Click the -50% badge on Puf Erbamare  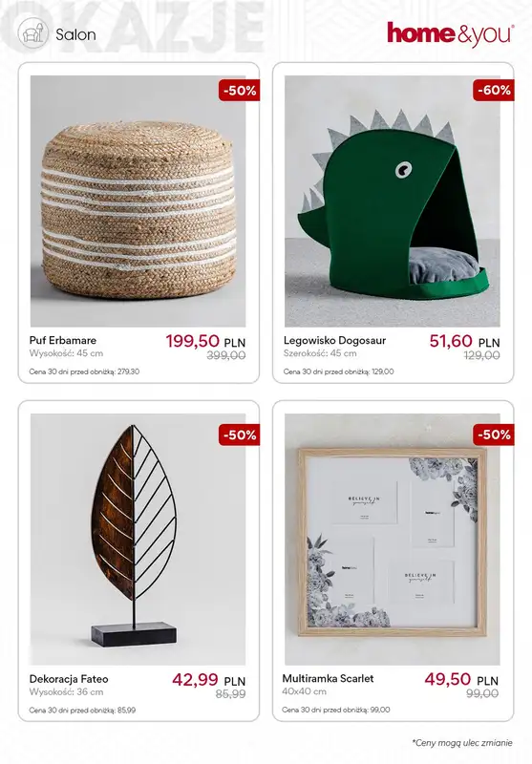[239, 90]
